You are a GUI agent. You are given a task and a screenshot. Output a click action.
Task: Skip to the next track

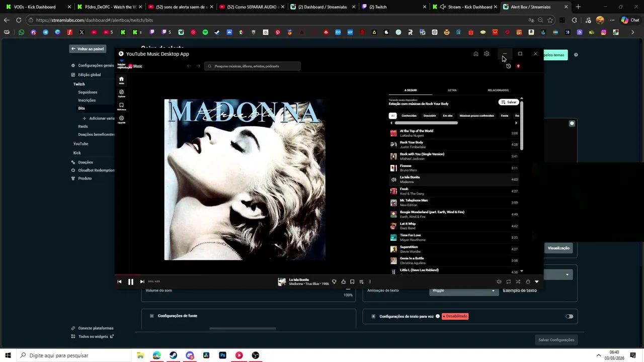142,282
